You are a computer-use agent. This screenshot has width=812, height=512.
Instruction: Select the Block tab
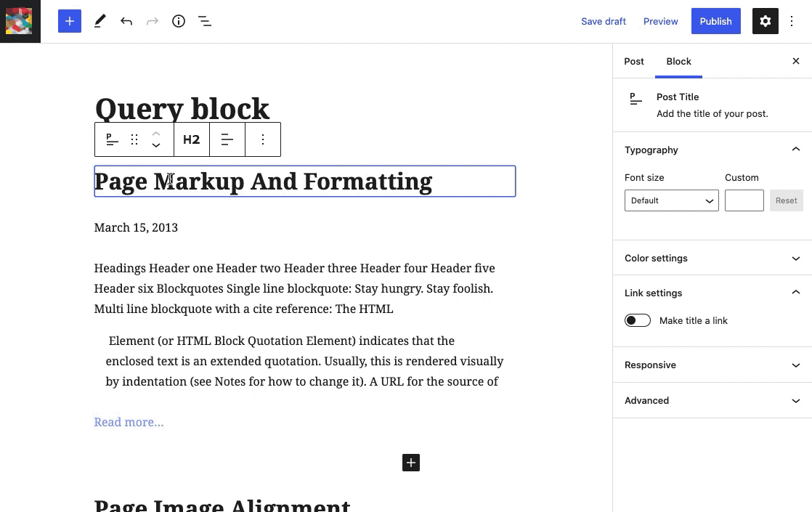678,61
